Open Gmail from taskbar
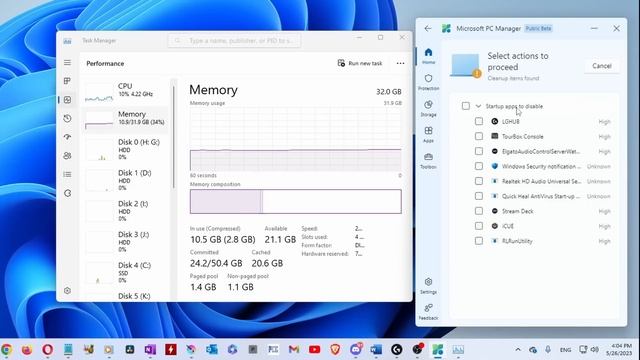 tap(294, 349)
